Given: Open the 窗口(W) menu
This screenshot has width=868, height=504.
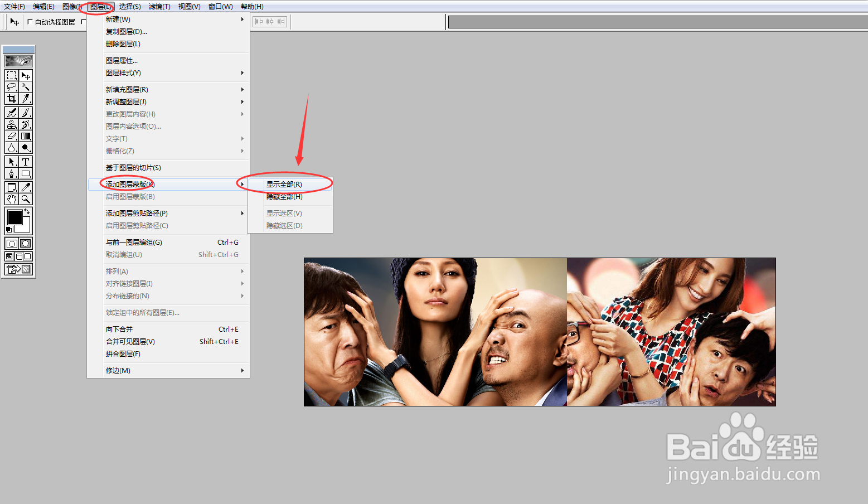Looking at the screenshot, I should click(221, 7).
